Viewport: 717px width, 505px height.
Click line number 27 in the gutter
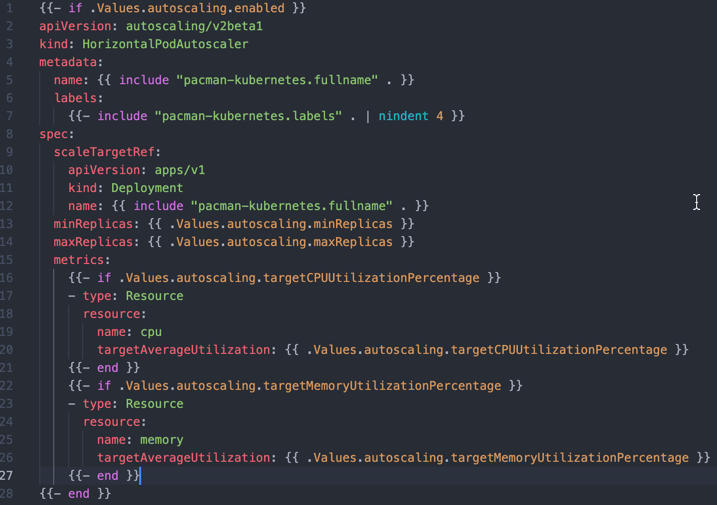[6, 476]
